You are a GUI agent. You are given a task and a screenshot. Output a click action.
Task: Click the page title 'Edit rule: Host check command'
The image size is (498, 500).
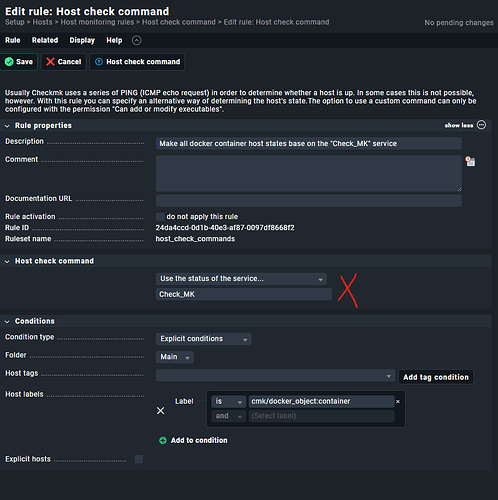87,11
